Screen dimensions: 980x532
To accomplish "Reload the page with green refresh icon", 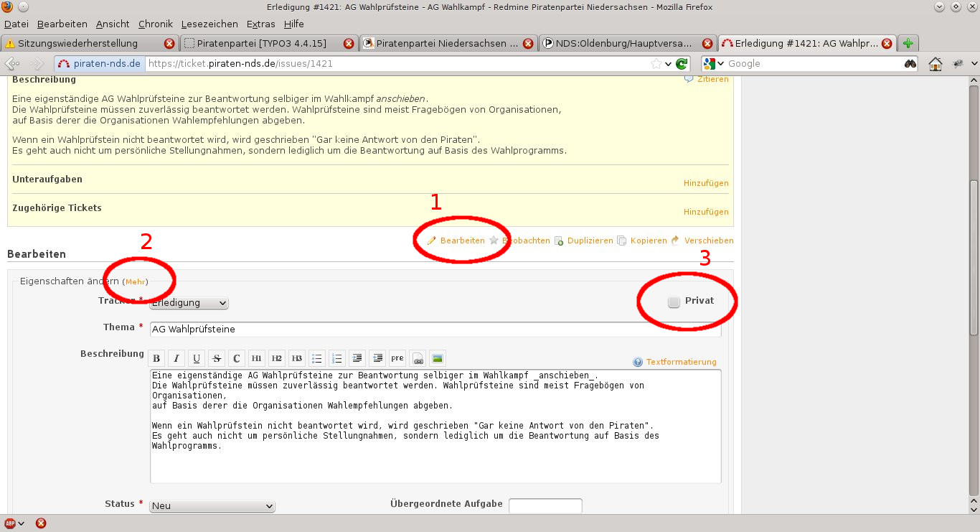I will click(682, 64).
